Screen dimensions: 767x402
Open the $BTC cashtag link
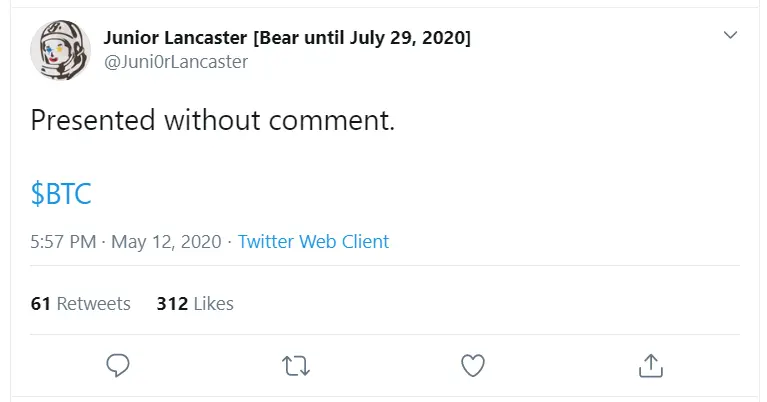pyautogui.click(x=61, y=193)
